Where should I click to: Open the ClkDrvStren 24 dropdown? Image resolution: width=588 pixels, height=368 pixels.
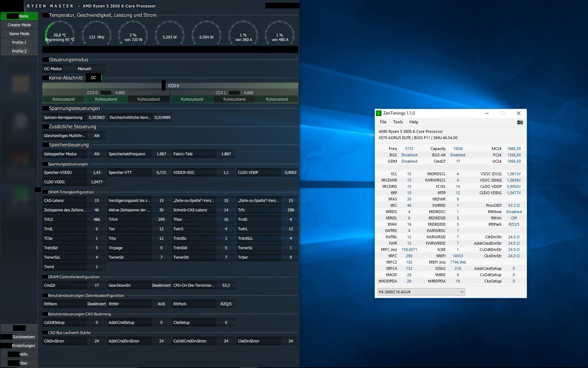pos(97,341)
